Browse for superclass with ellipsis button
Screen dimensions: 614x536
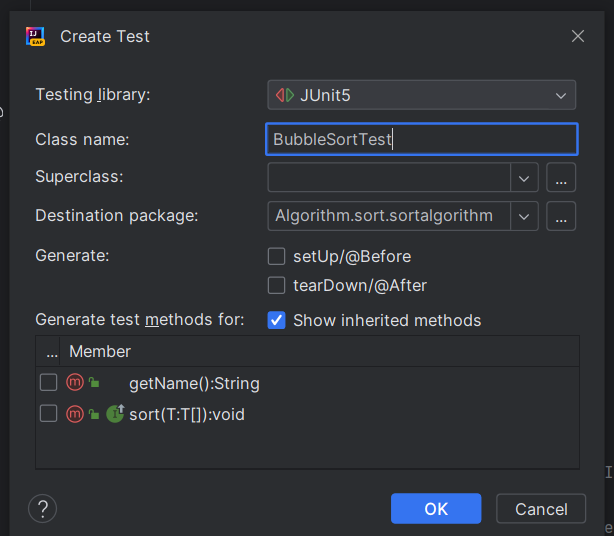click(561, 178)
